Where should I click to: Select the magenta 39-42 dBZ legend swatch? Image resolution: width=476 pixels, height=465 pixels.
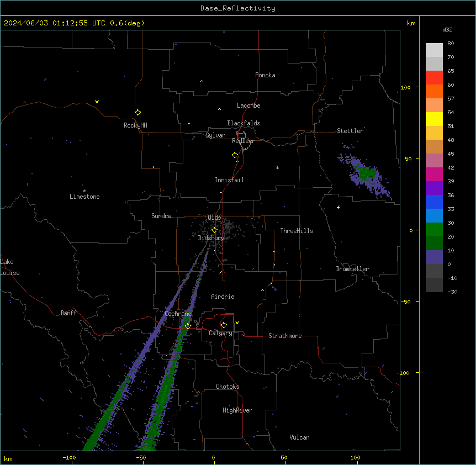(434, 175)
